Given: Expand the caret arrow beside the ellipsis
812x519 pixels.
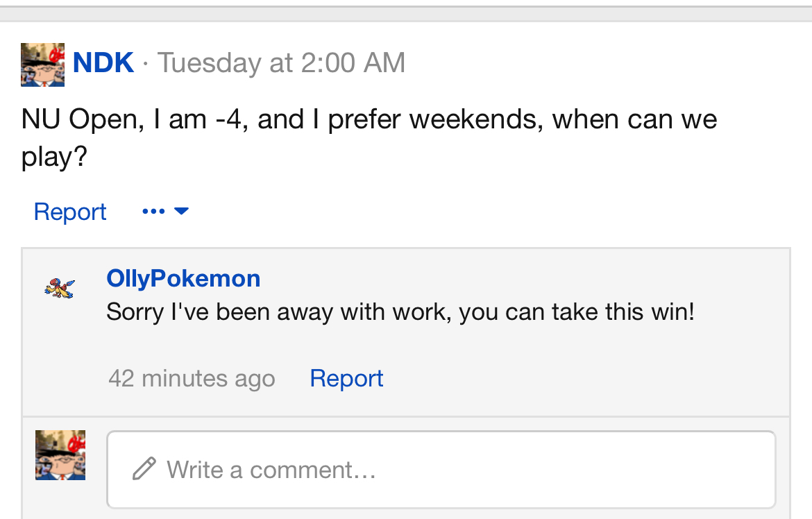Looking at the screenshot, I should pos(181,211).
